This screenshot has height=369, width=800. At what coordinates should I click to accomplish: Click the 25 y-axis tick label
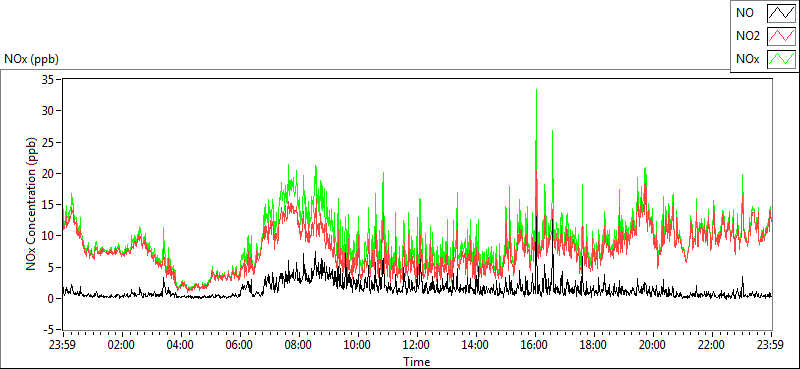pos(48,142)
